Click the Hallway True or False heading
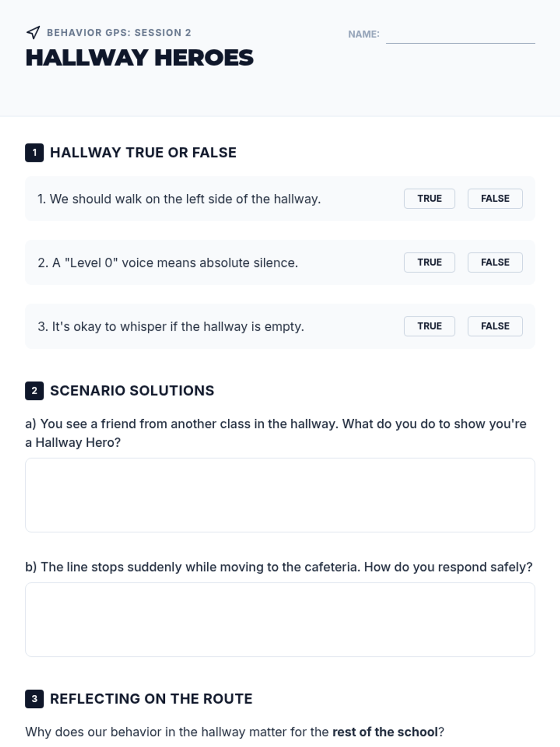The width and height of the screenshot is (560, 747). click(143, 153)
